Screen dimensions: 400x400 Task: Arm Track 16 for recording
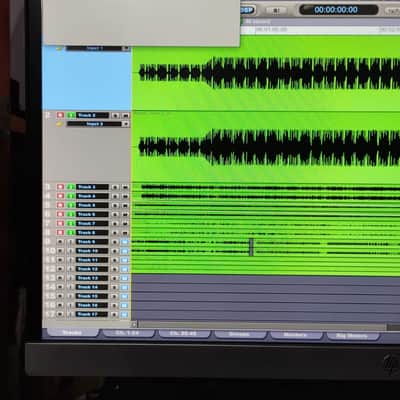click(x=60, y=305)
